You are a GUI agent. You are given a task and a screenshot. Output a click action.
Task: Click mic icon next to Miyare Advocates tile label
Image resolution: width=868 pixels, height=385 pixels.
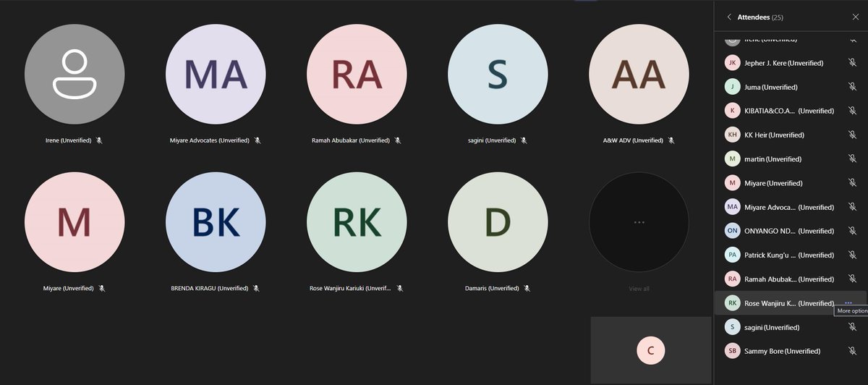pyautogui.click(x=258, y=140)
